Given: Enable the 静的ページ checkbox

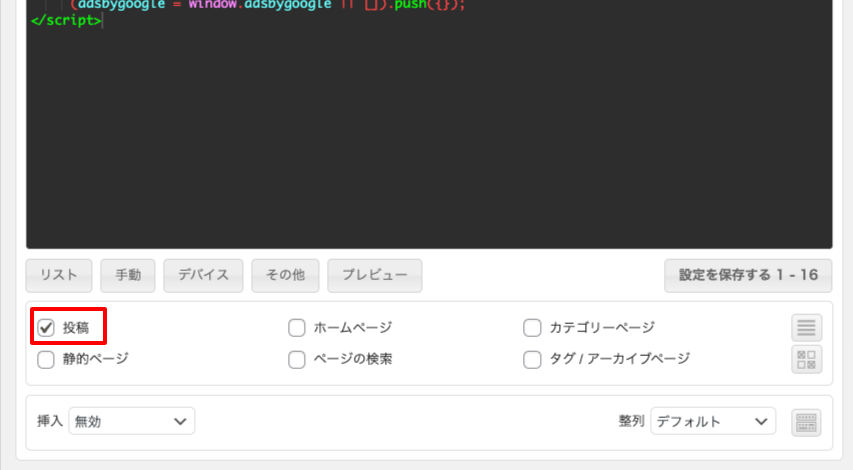Looking at the screenshot, I should [46, 359].
